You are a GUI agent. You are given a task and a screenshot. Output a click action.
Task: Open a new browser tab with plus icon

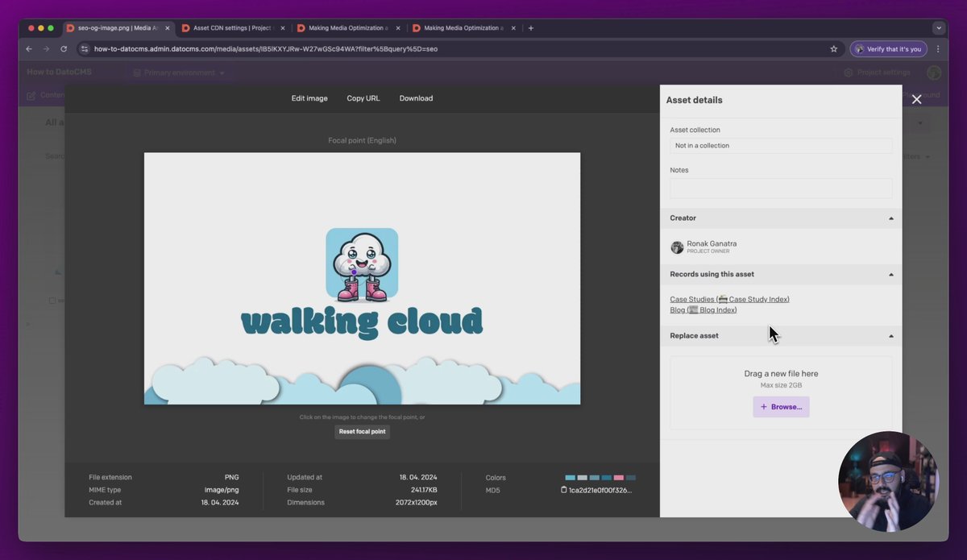530,28
